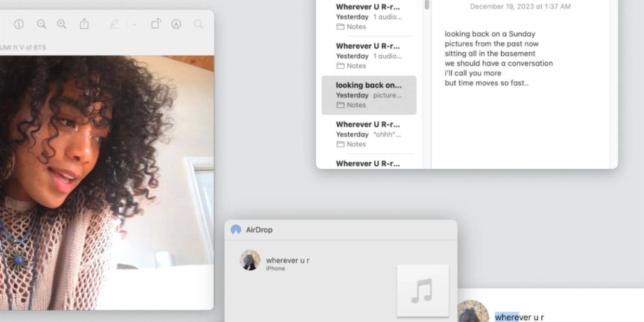Image resolution: width=644 pixels, height=322 pixels.
Task: Click the search icon in Preview toolbar
Action: tap(198, 24)
